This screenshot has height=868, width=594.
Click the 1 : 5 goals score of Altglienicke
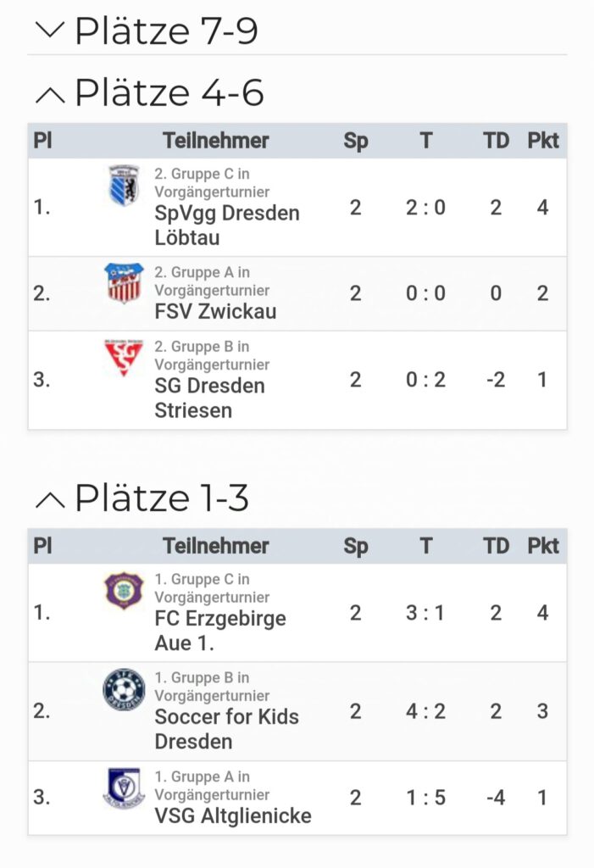click(x=425, y=798)
